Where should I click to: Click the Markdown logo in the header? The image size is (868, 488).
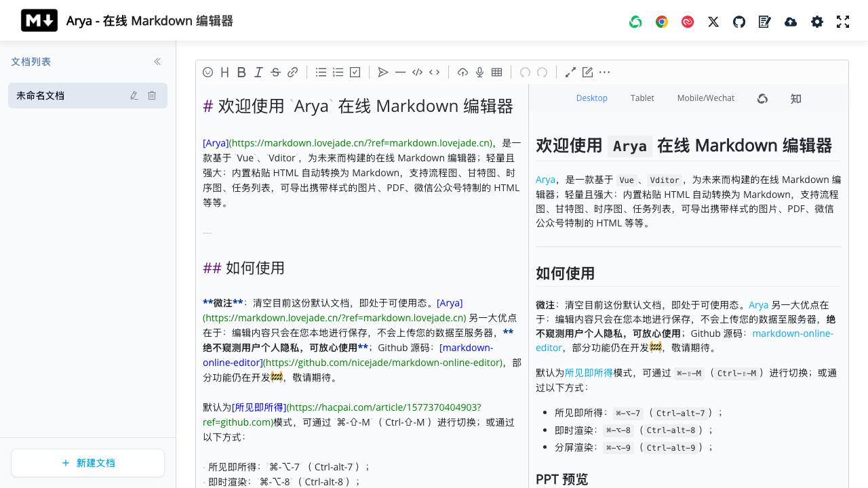point(39,20)
